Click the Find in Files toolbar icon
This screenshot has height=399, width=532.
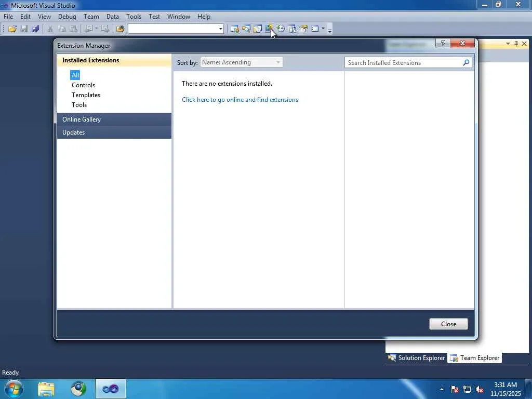point(120,29)
